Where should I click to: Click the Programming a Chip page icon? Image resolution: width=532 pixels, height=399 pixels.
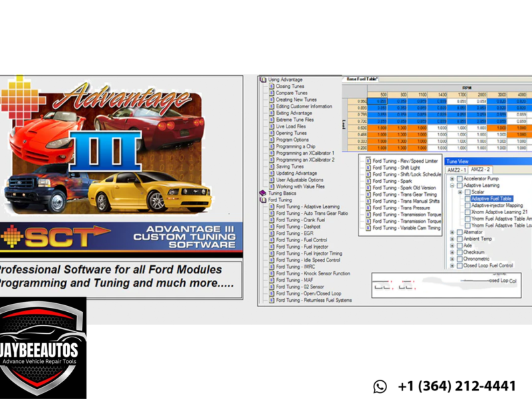coord(271,146)
